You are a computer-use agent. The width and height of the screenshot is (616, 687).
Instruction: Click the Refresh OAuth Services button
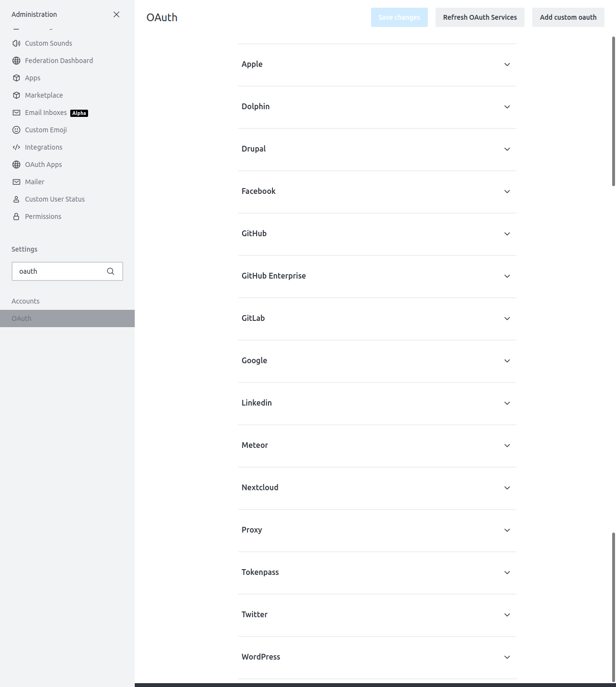(x=479, y=17)
